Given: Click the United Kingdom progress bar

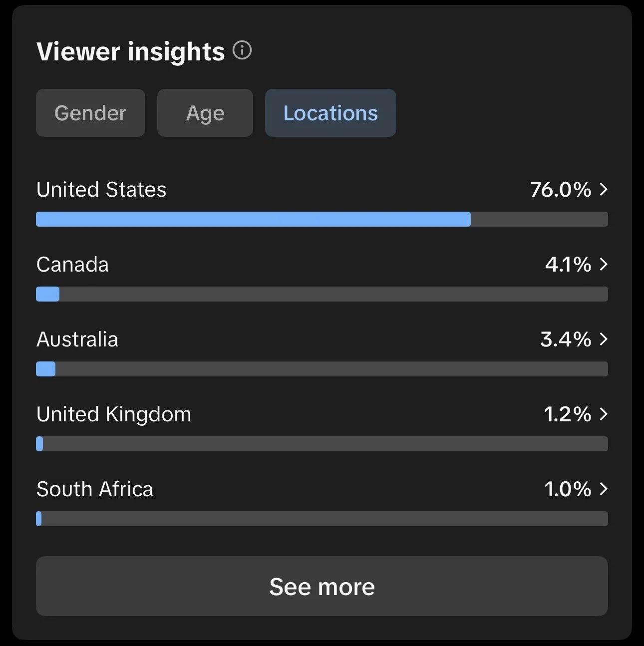Looking at the screenshot, I should tap(322, 444).
